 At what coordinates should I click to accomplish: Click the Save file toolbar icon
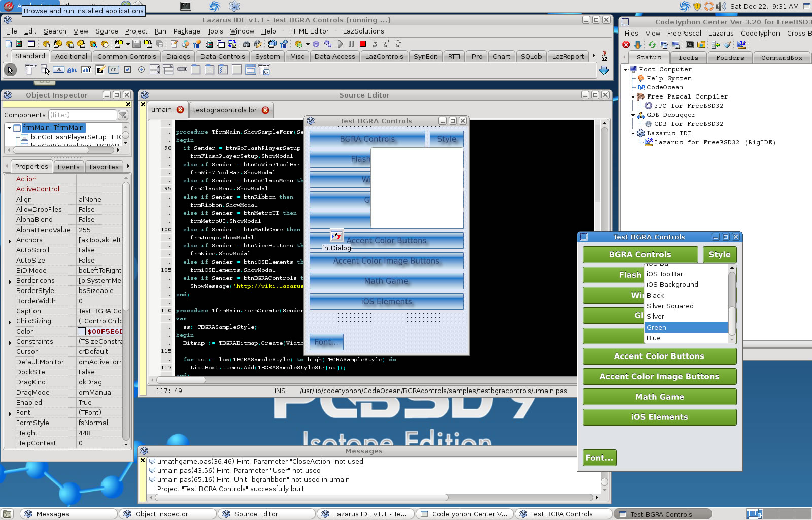pyautogui.click(x=136, y=44)
